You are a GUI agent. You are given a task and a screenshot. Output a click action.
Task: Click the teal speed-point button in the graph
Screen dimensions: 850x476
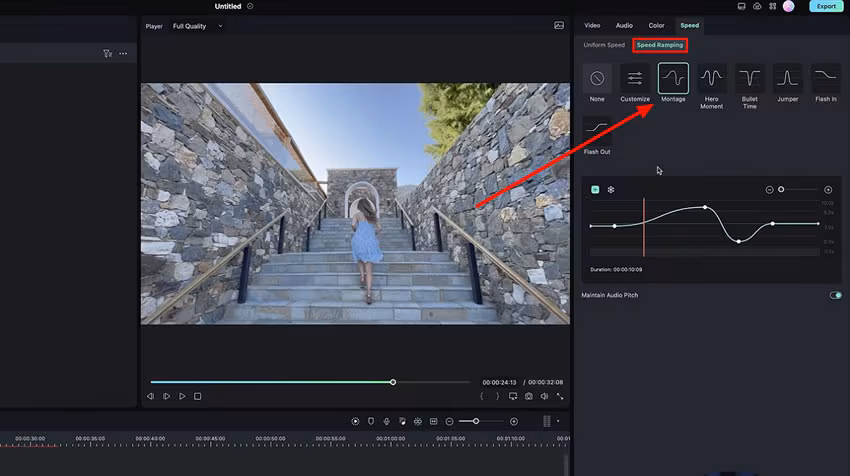coord(595,190)
